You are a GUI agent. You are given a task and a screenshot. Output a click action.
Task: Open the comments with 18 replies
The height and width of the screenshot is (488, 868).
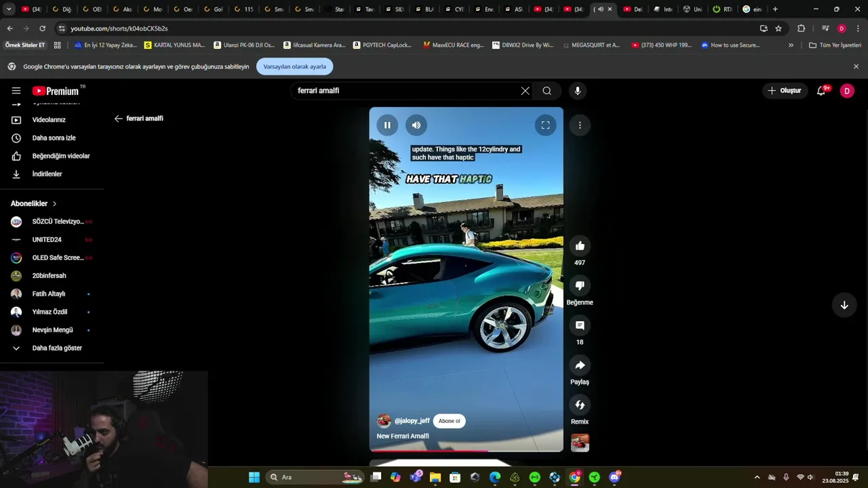[x=580, y=325]
